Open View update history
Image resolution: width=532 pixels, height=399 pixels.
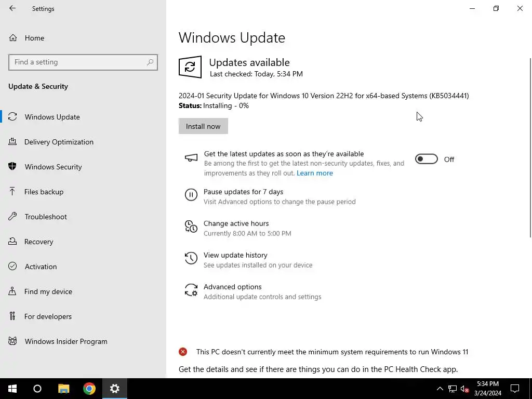pyautogui.click(x=235, y=255)
